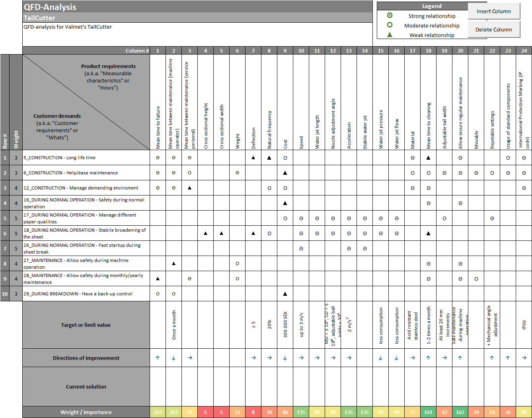
Task: Select row '17_DURING NORMAL OPERATION - Manage different paper qualities'
Action: (x=86, y=218)
